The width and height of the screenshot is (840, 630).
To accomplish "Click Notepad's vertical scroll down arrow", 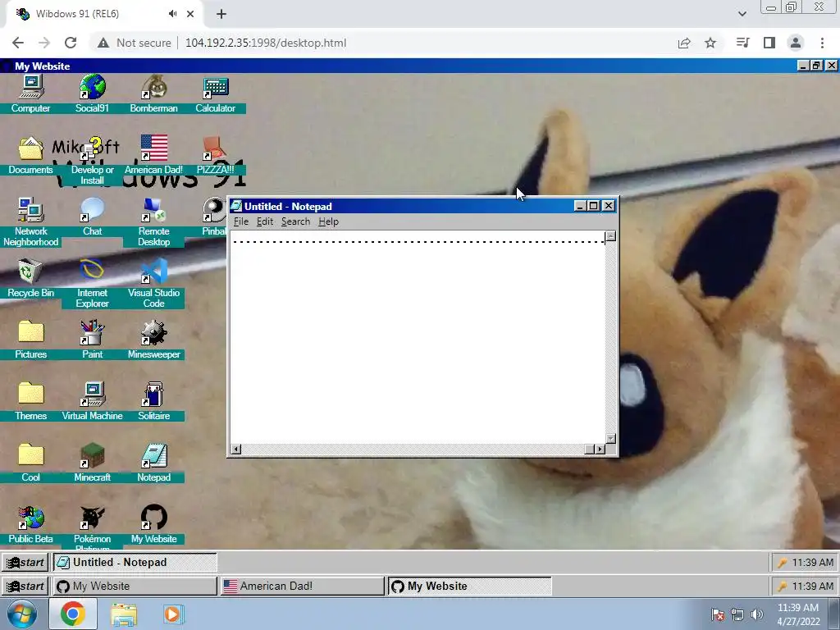I will [610, 439].
